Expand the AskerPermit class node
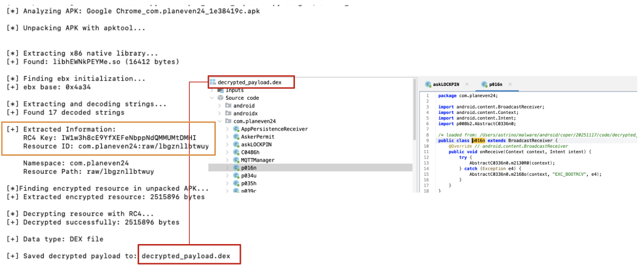 coord(227,137)
